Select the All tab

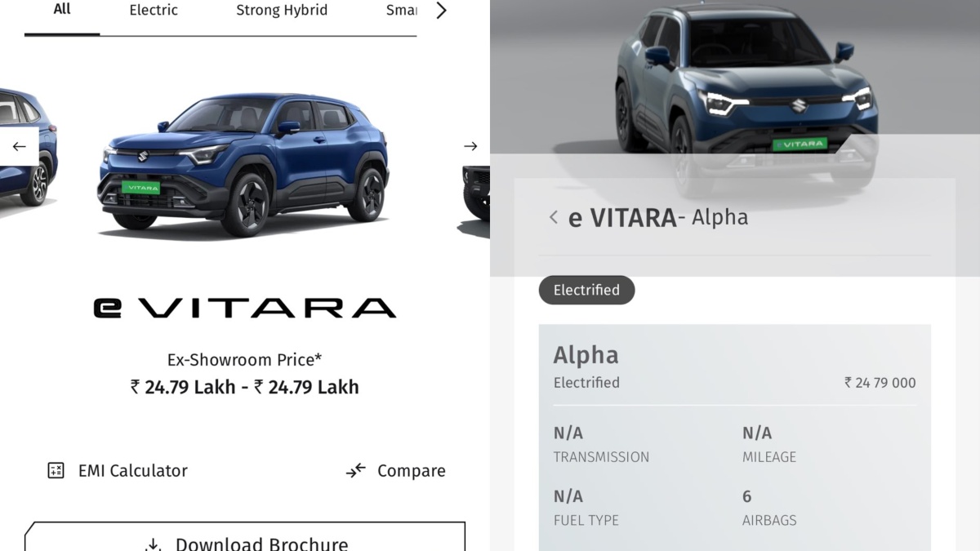[x=62, y=10]
